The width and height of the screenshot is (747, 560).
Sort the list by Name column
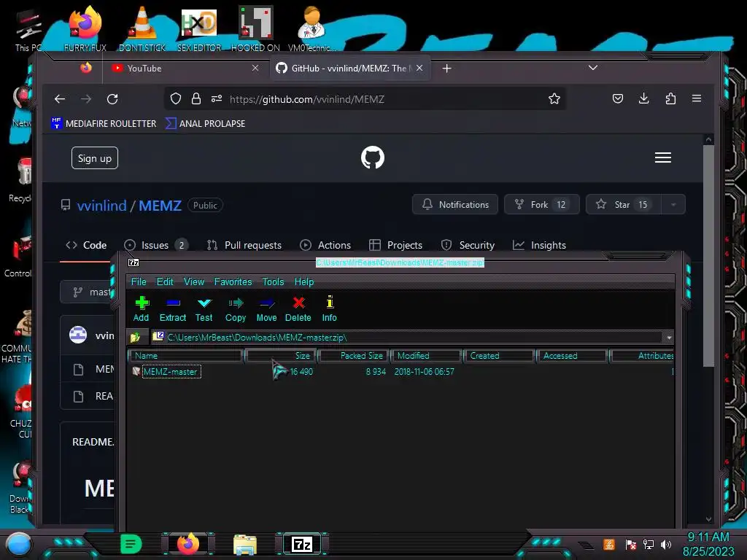click(x=186, y=356)
